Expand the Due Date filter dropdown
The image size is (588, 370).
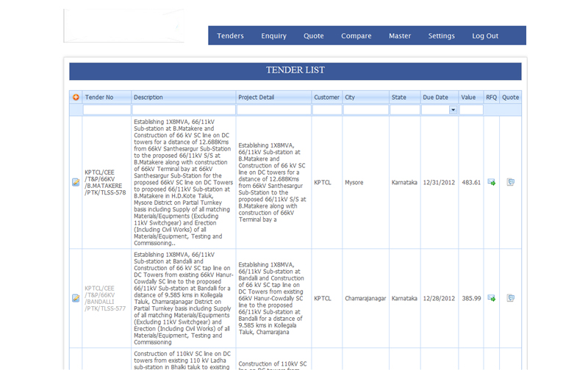tap(453, 110)
